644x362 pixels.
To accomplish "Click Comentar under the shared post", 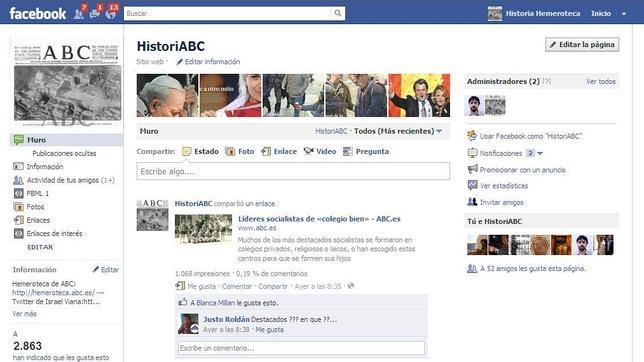I will click(x=237, y=286).
